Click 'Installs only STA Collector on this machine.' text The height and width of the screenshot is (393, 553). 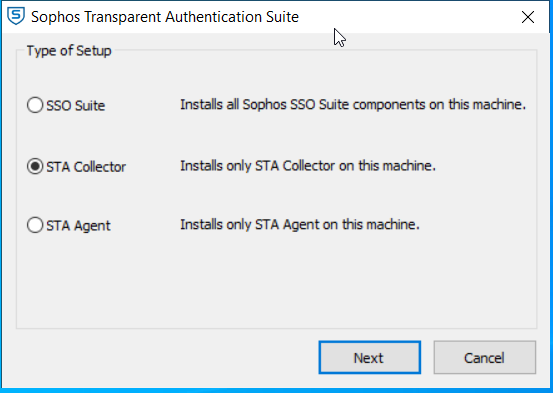click(x=308, y=165)
